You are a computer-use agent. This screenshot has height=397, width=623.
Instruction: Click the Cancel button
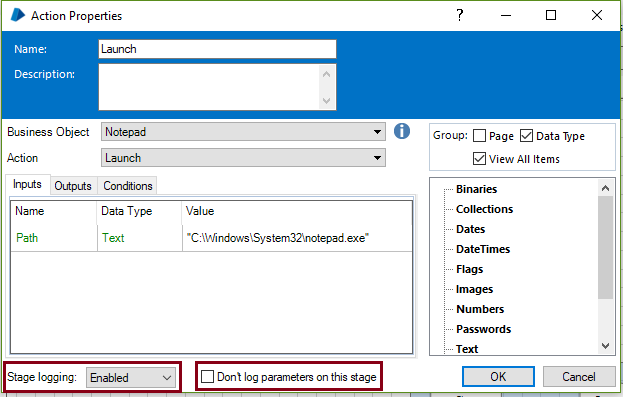[578, 376]
